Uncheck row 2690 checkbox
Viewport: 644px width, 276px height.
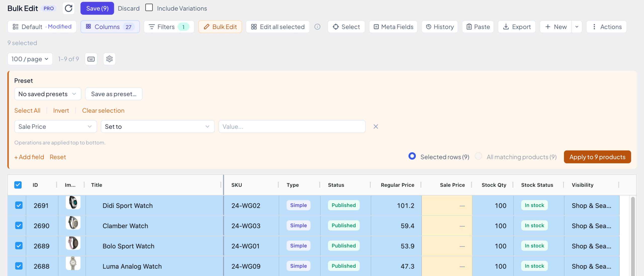19,225
